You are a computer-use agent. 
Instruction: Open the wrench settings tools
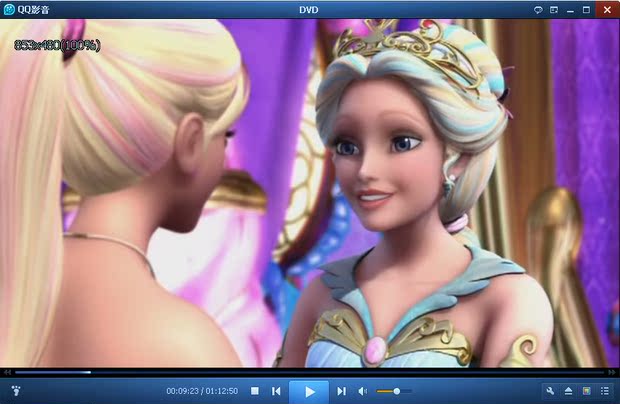coord(550,391)
